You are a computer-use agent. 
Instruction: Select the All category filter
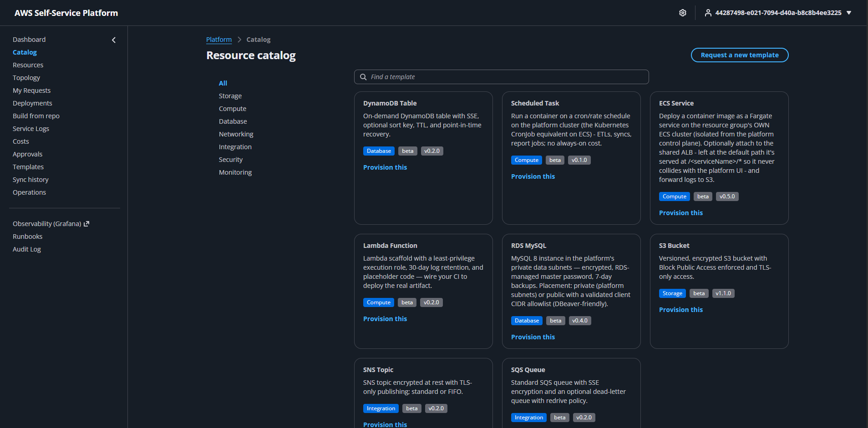pos(223,83)
